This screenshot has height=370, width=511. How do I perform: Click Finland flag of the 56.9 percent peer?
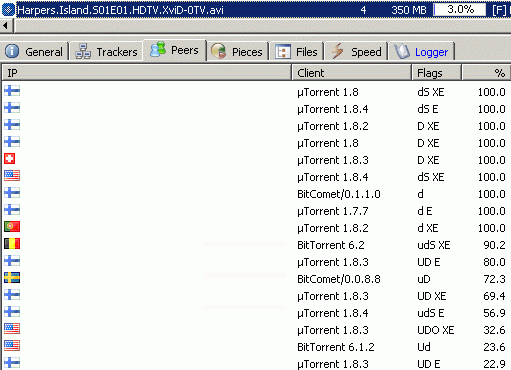click(12, 311)
